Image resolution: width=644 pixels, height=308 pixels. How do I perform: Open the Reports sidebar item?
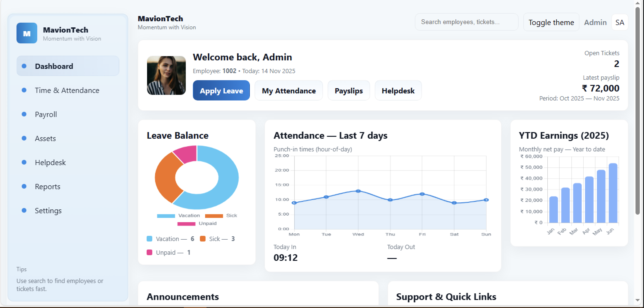(x=48, y=186)
